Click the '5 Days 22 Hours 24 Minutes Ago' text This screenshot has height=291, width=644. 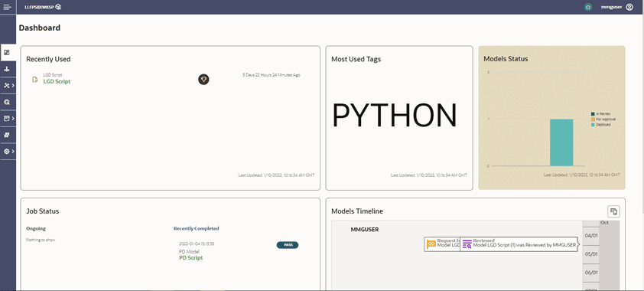click(x=272, y=75)
